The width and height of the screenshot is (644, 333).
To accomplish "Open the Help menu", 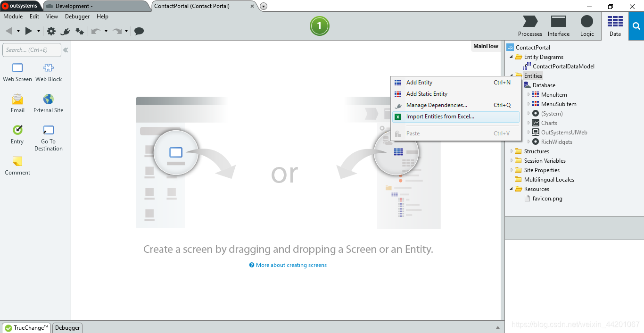I will point(102,17).
